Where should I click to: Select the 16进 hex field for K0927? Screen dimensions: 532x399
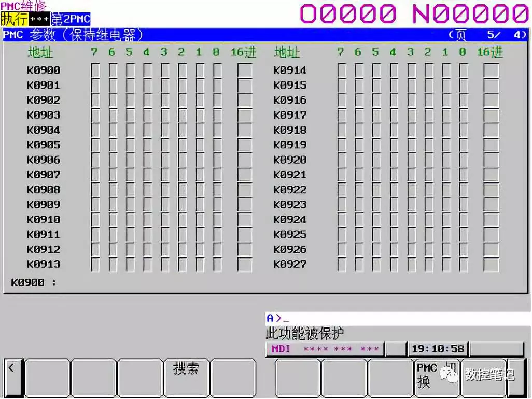click(x=491, y=264)
